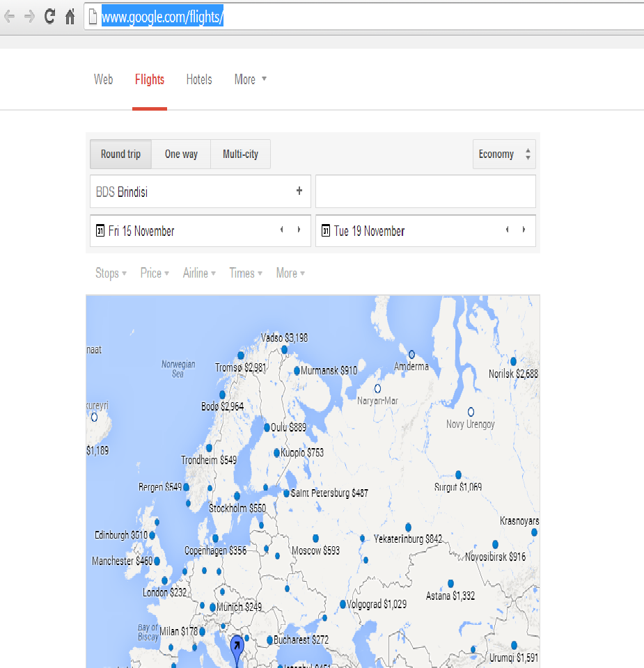Click the Kuopio $753 map dot

point(276,452)
